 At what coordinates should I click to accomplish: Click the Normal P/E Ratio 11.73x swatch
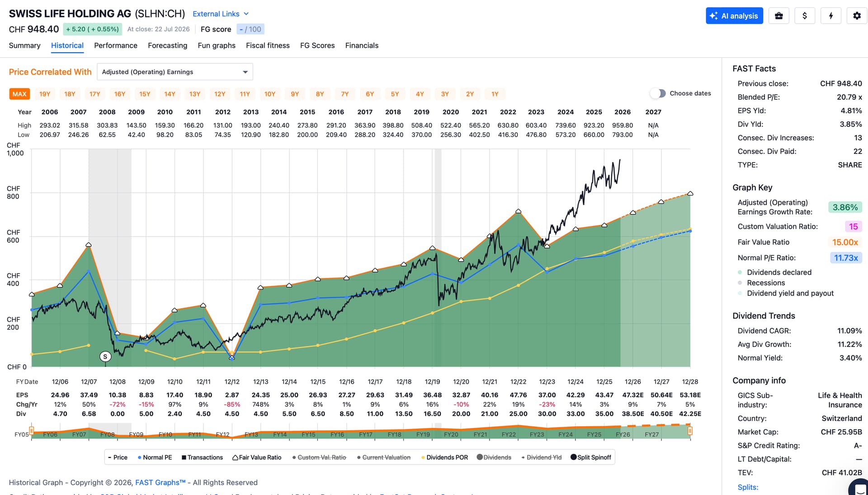[x=846, y=258]
